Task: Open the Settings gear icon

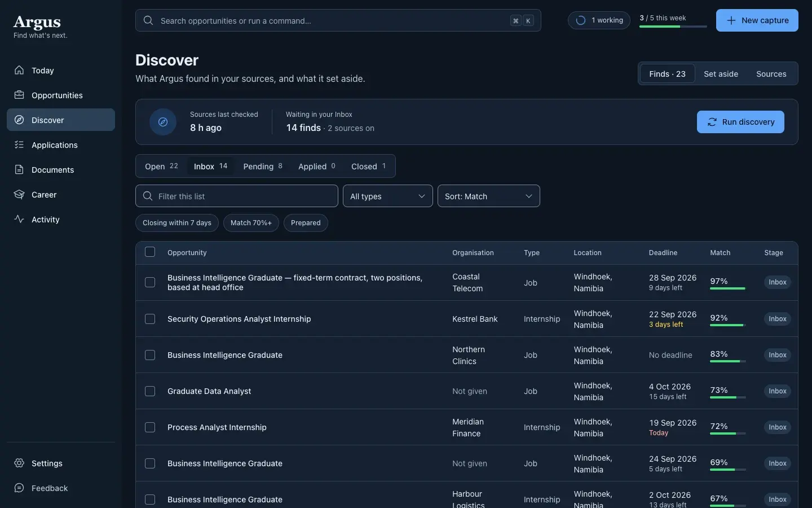Action: coord(19,463)
